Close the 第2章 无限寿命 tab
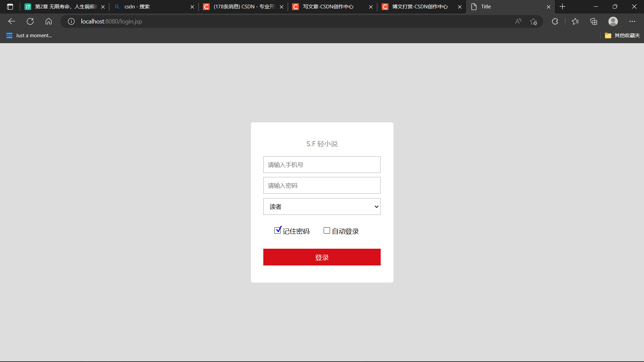The width and height of the screenshot is (644, 362). [103, 7]
